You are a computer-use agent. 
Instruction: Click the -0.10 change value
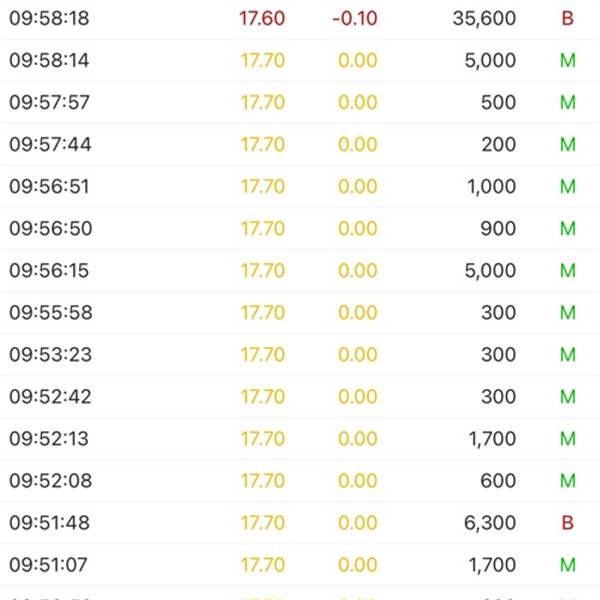pos(355,18)
